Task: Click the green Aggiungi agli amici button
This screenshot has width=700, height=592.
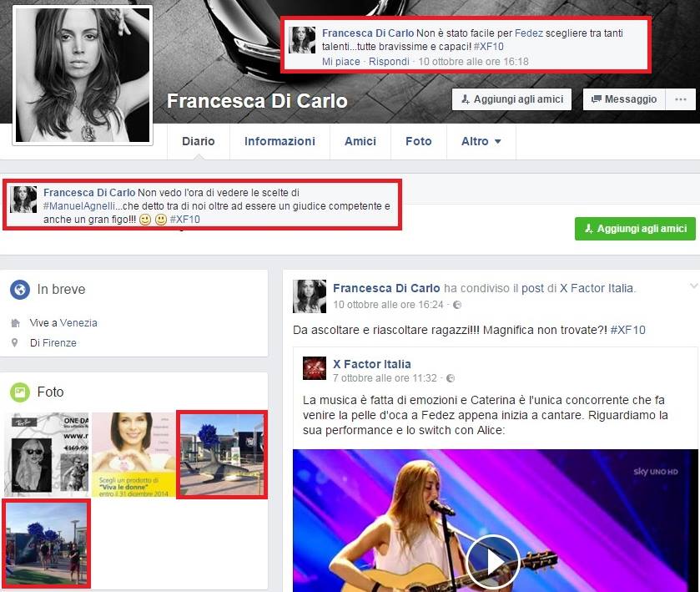Action: pyautogui.click(x=635, y=229)
